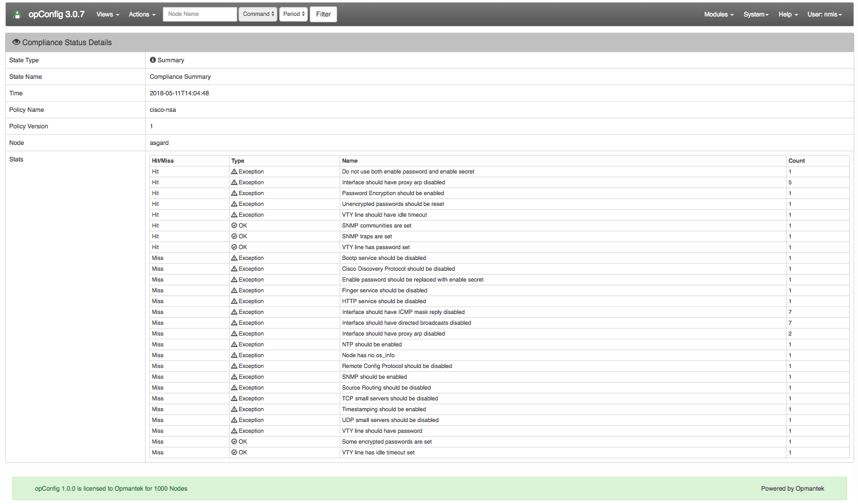
Task: Click OK check icon for SNMP communities are set
Action: 234,226
